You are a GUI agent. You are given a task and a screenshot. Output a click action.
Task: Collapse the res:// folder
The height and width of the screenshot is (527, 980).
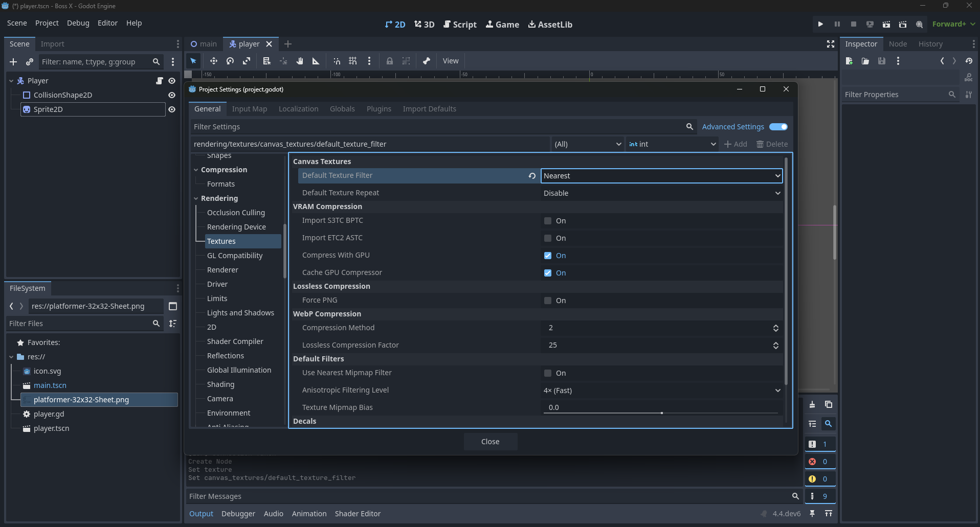11,357
